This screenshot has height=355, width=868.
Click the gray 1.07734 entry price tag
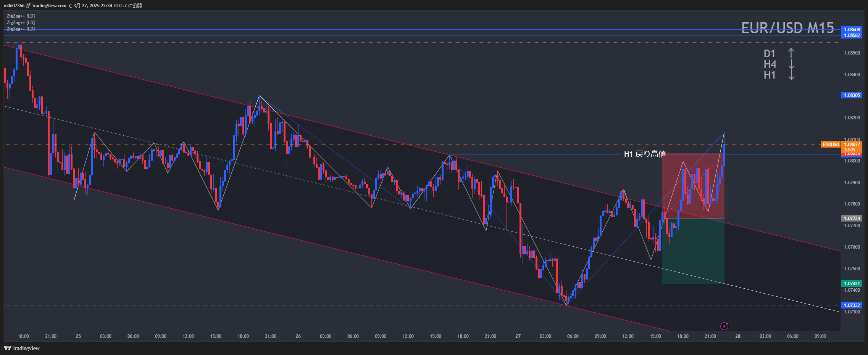pyautogui.click(x=852, y=218)
